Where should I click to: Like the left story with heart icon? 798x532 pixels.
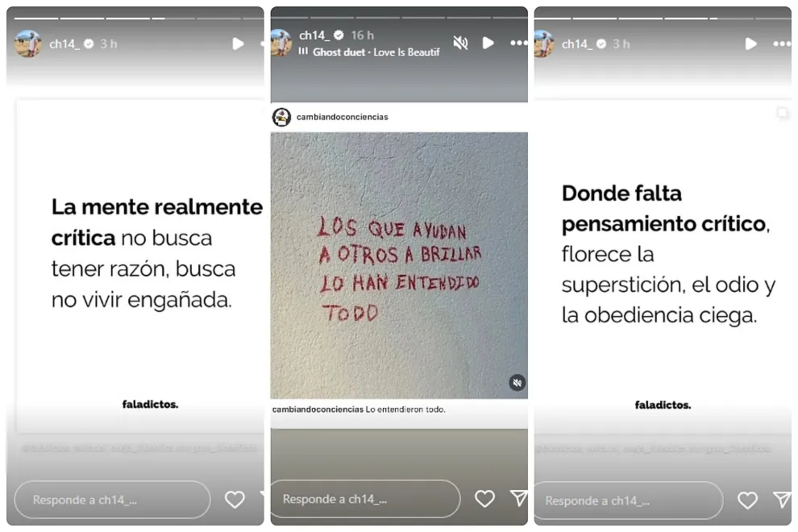pyautogui.click(x=235, y=500)
